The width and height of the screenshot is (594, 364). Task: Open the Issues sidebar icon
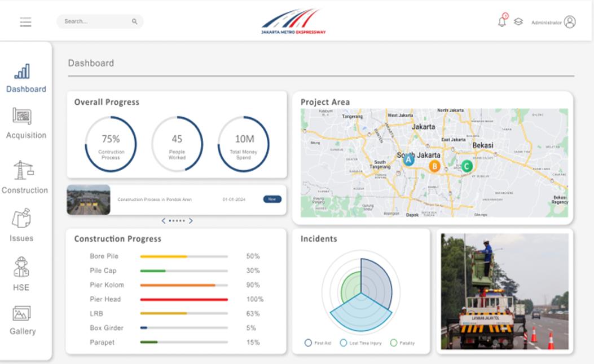click(21, 218)
